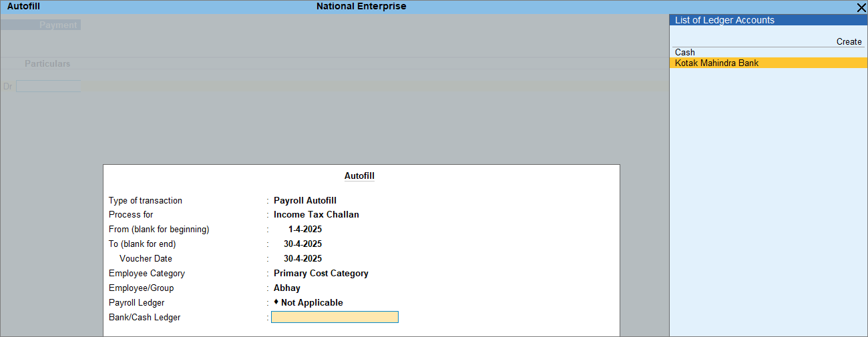Focus the Bank/Cash Ledger input field
The height and width of the screenshot is (337, 868).
click(x=335, y=317)
